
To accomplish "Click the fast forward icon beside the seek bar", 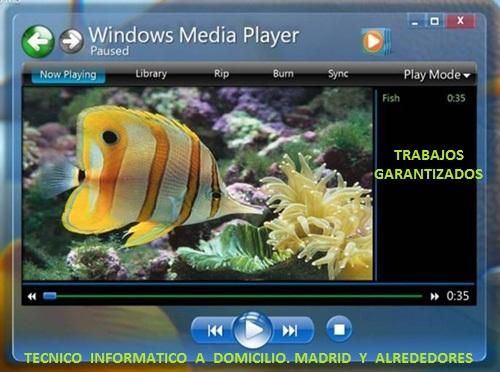I will tap(434, 296).
